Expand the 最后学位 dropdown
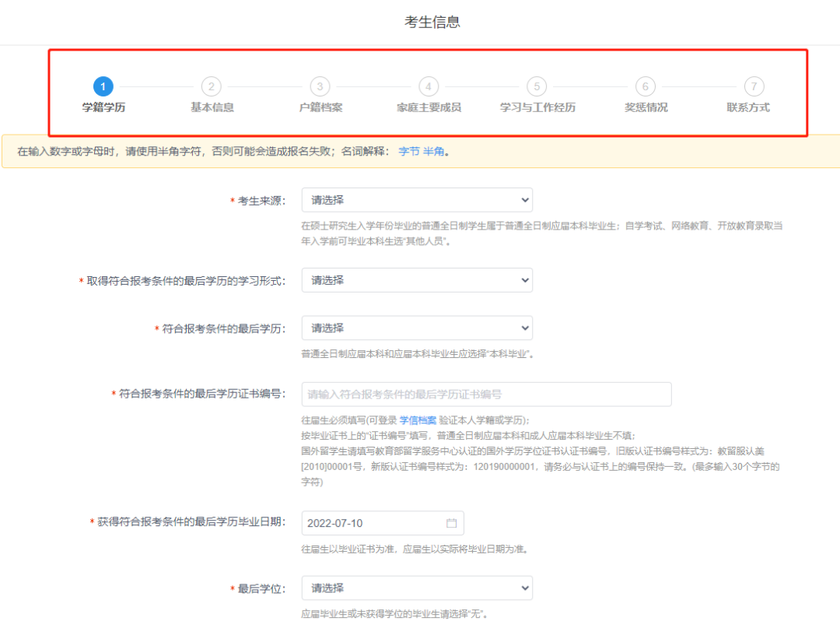840x635 pixels. pos(417,588)
